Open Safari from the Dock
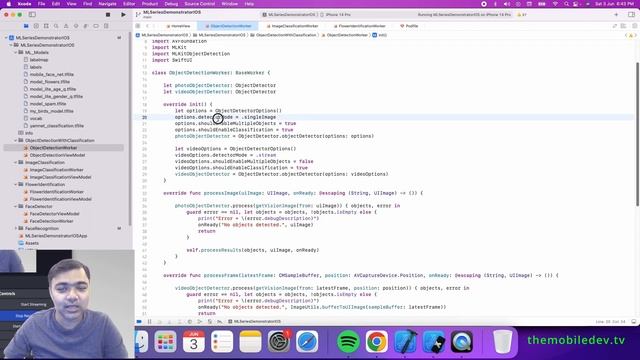The image size is (640, 360). coord(307,342)
